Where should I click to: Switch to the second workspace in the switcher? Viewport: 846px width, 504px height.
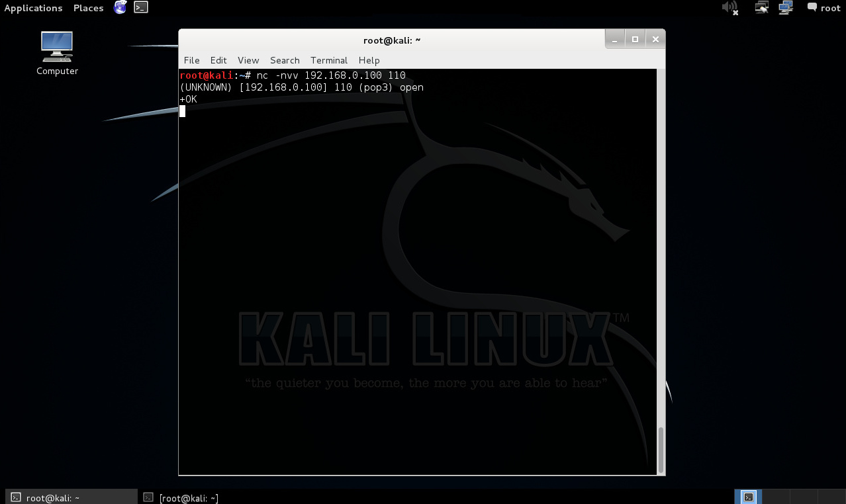click(776, 497)
